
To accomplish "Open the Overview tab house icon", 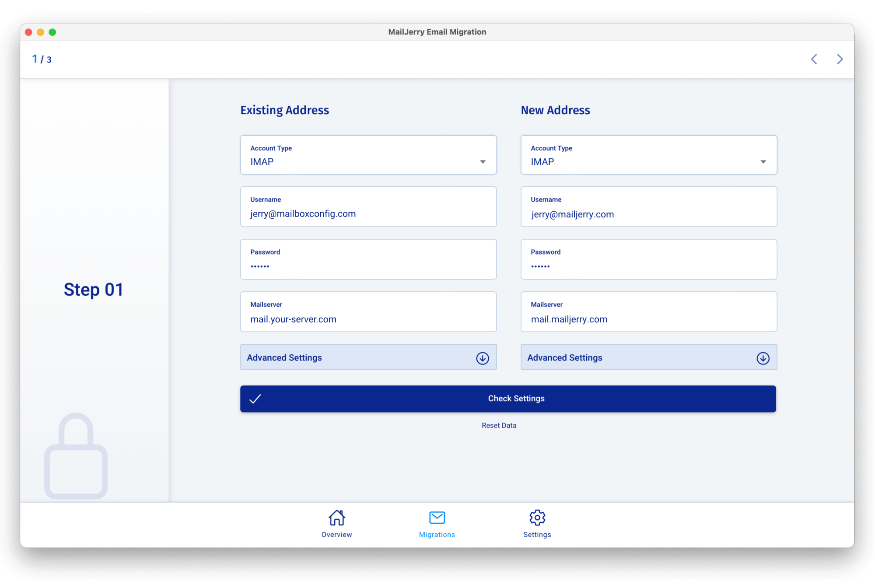I will pyautogui.click(x=336, y=518).
